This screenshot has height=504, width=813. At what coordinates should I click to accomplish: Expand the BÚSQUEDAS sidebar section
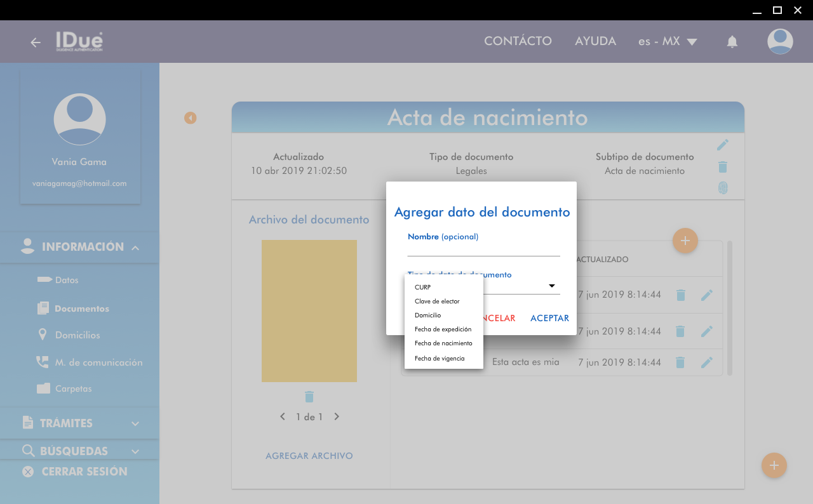[x=135, y=451]
